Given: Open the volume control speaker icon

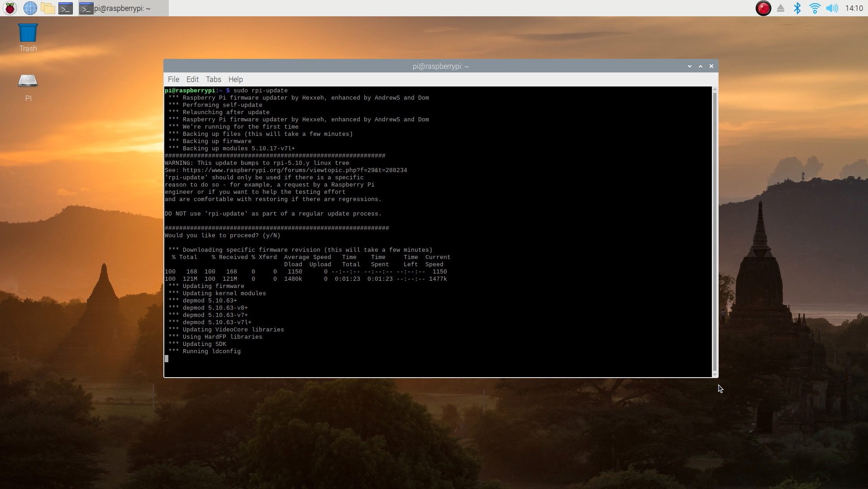Looking at the screenshot, I should coord(832,8).
